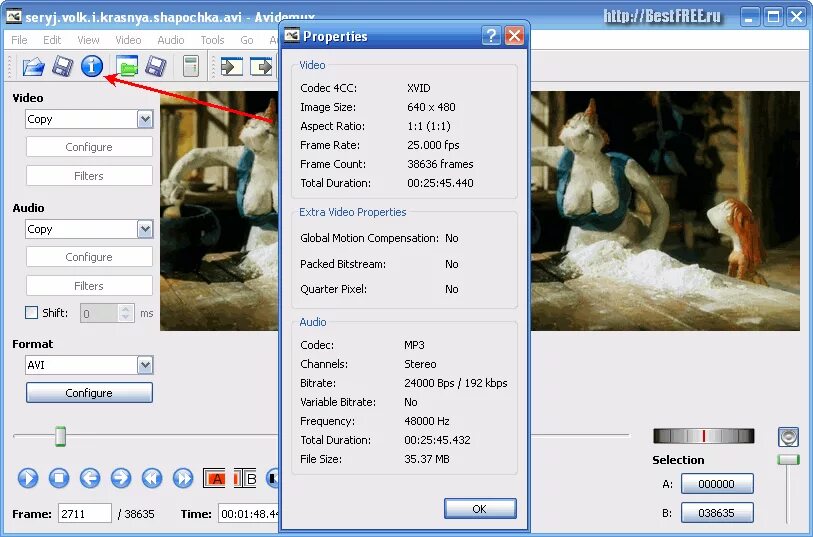Show file information via the blue info icon
Viewport: 813px width, 537px height.
[92, 66]
